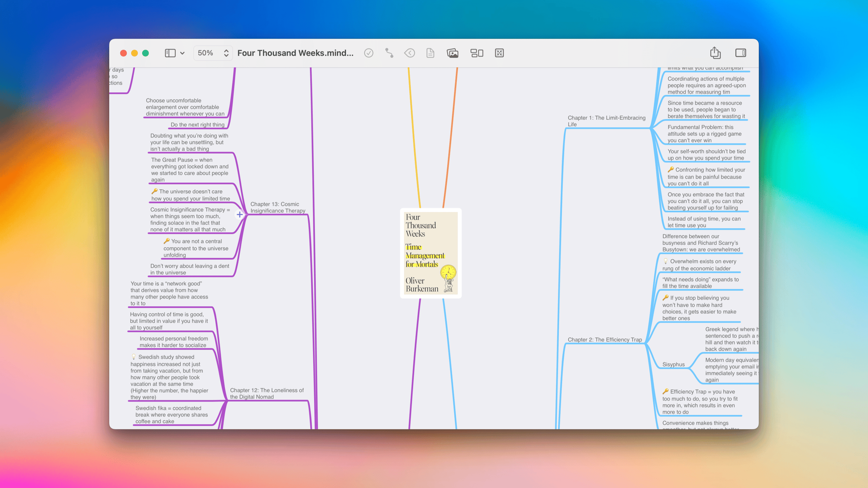868x488 pixels.
Task: Select 'You are not a central component' node
Action: (196, 248)
